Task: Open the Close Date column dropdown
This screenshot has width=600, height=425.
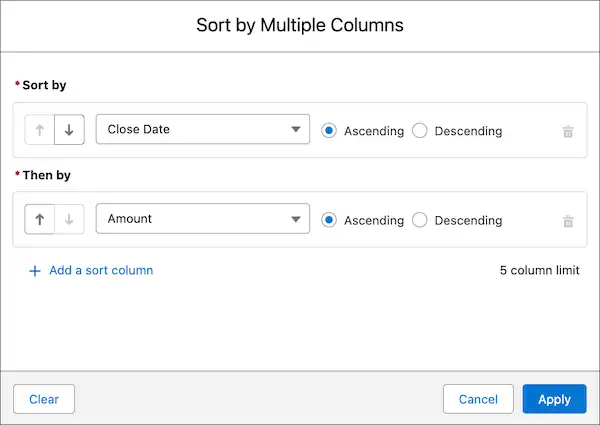Action: click(x=202, y=130)
